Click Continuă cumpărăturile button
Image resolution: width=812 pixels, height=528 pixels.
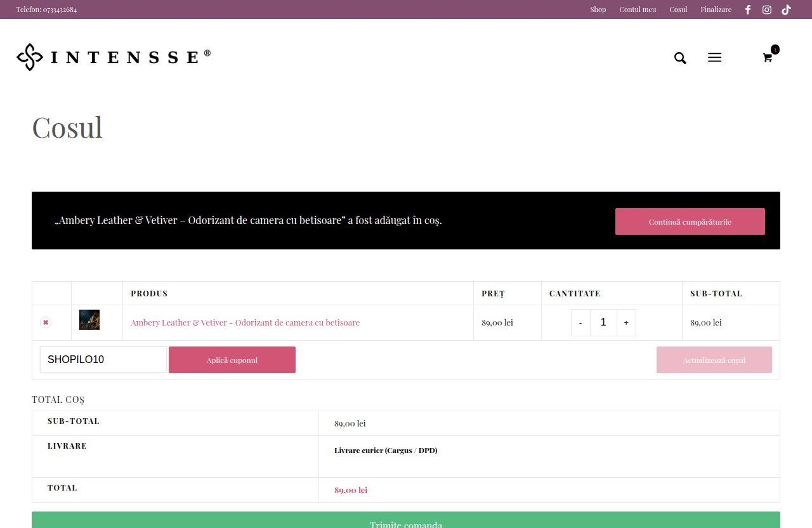[690, 221]
